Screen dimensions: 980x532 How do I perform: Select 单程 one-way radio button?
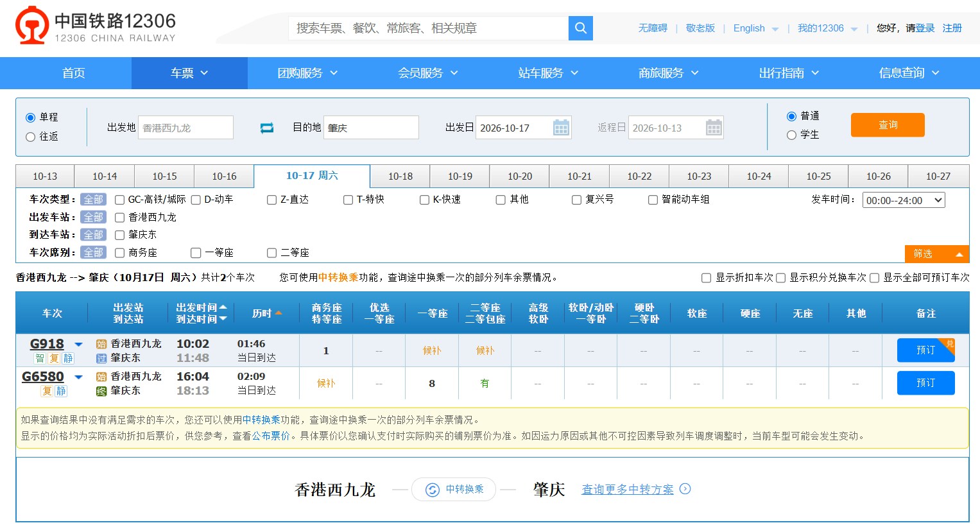click(30, 117)
